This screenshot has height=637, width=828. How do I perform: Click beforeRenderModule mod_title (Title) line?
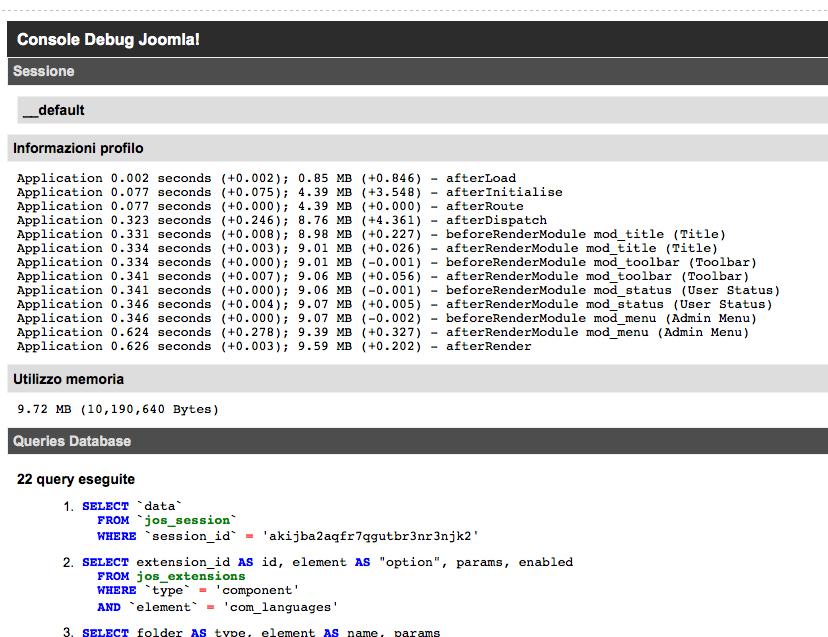tap(371, 234)
